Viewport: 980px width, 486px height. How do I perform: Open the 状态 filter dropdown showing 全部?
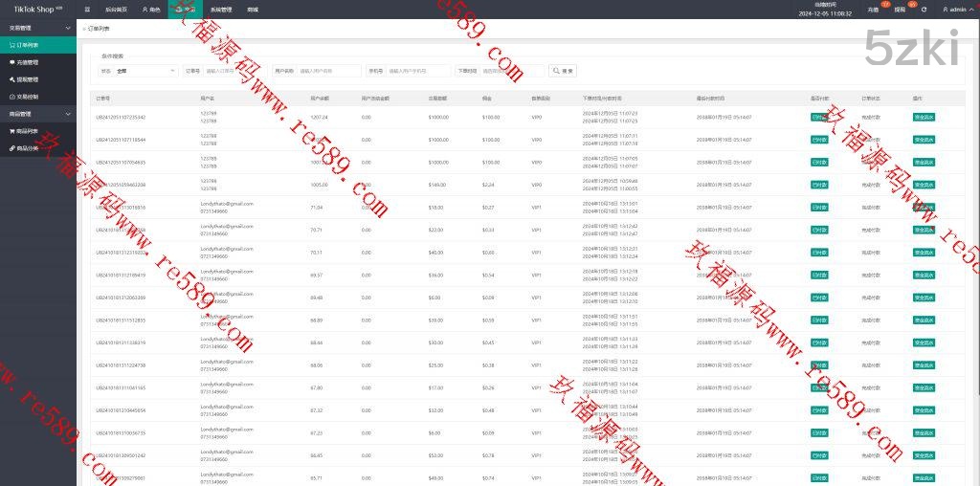pos(145,71)
